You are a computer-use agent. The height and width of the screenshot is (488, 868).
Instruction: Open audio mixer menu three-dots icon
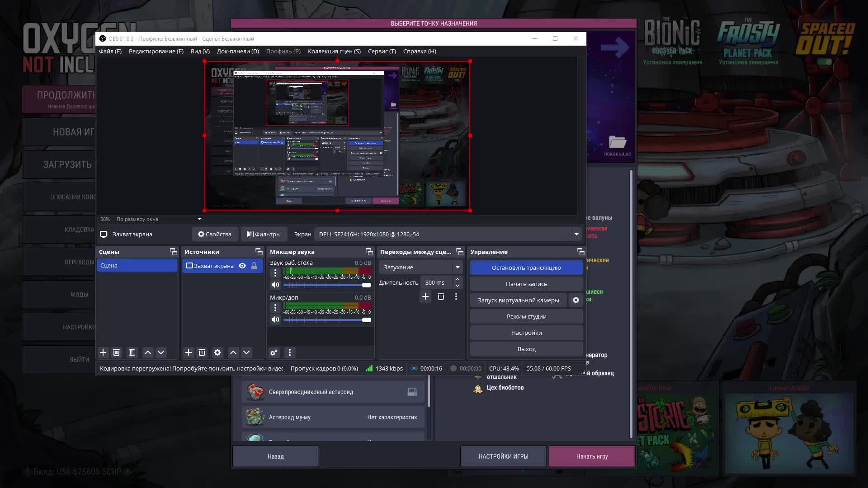coord(290,352)
